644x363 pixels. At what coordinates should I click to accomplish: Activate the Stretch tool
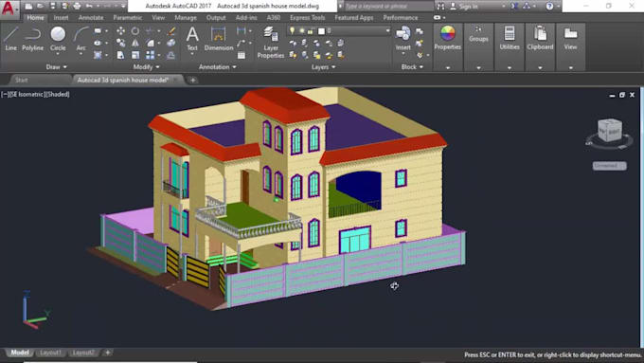(x=121, y=55)
